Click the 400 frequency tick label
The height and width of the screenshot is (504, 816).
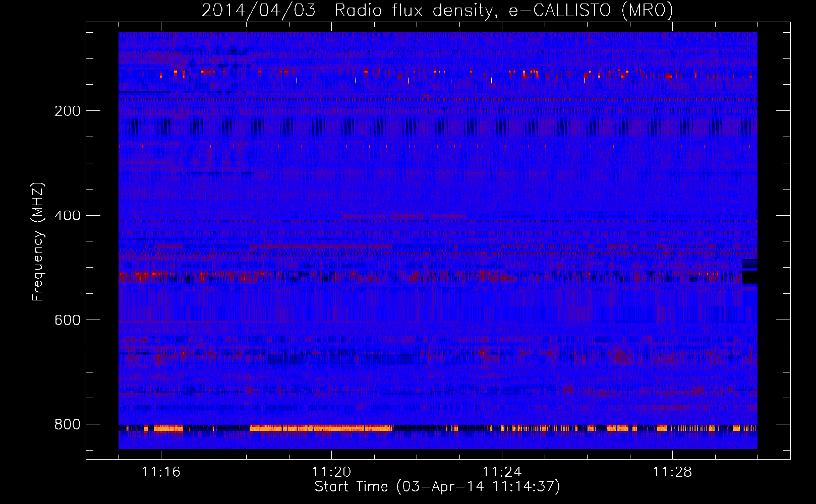click(68, 216)
